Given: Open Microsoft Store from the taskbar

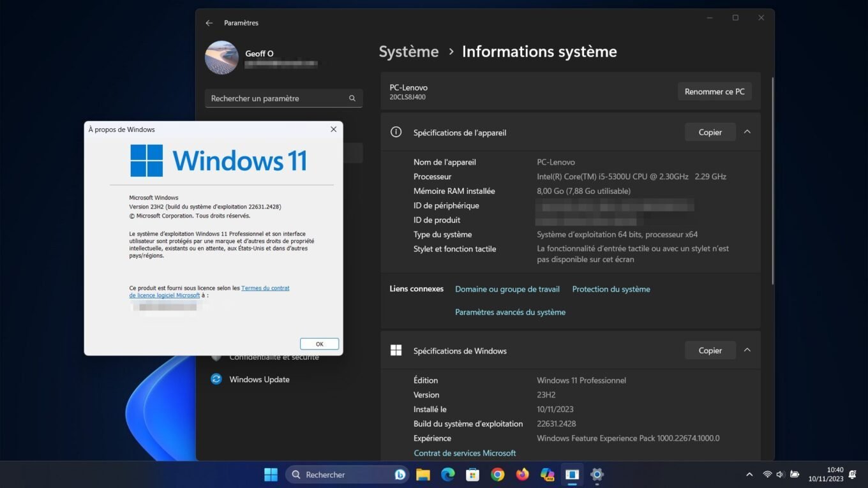Looking at the screenshot, I should (472, 475).
